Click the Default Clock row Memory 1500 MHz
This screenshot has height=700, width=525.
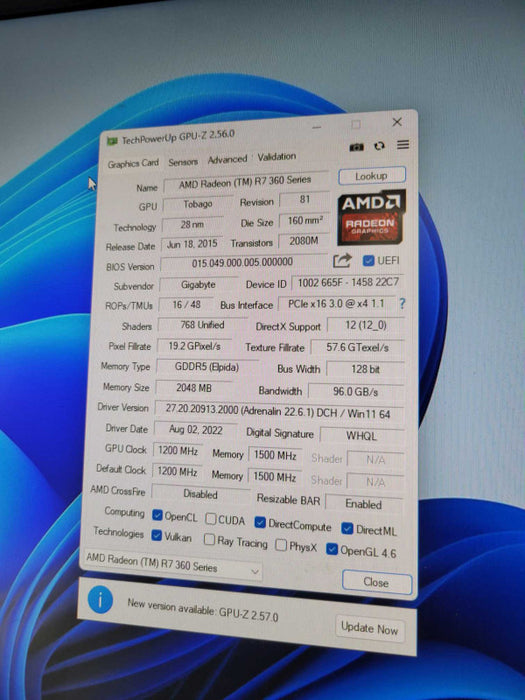coord(275,477)
